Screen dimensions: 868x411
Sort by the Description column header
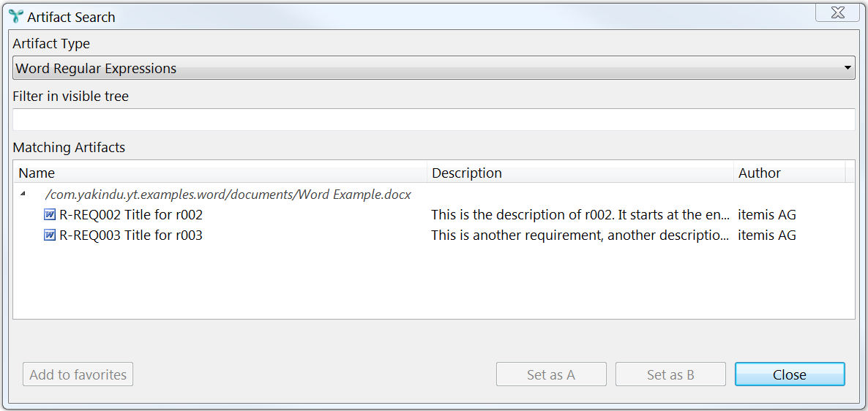(x=580, y=173)
